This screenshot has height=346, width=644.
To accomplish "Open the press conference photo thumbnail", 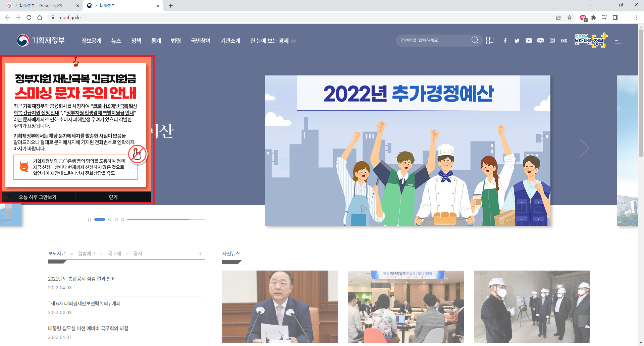I will coord(280,307).
